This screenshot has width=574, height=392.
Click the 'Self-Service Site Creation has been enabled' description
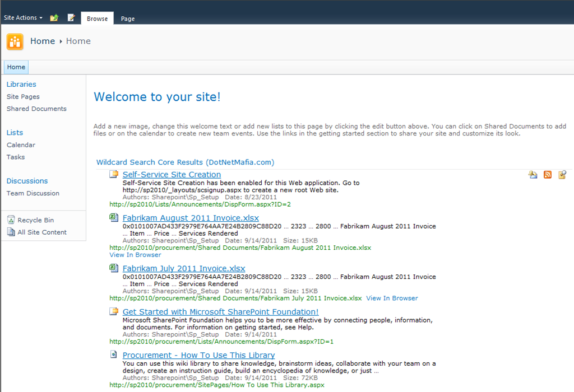click(241, 186)
